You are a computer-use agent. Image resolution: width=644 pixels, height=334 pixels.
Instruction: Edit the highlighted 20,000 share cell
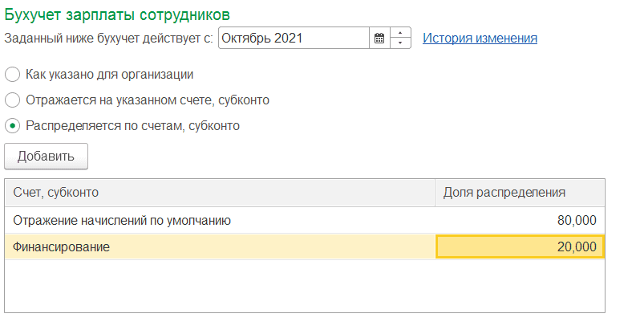point(520,246)
